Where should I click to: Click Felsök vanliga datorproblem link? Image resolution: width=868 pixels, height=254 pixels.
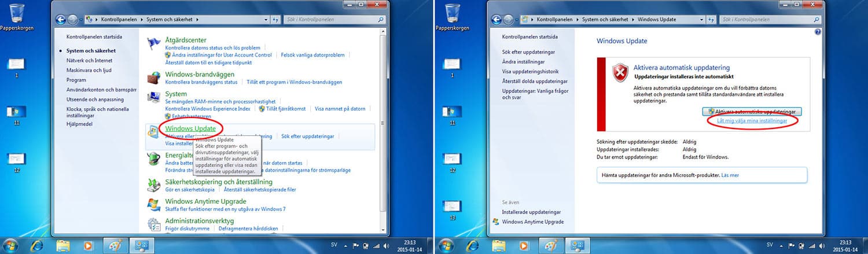(x=312, y=55)
